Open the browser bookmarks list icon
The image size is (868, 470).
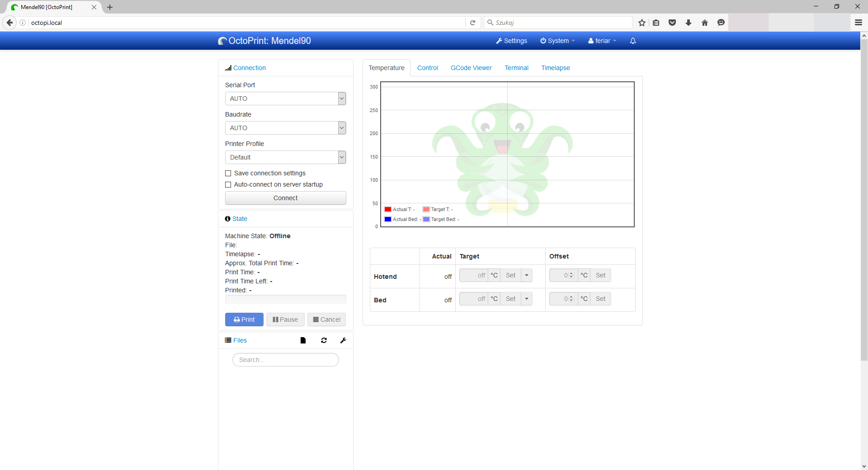(656, 23)
